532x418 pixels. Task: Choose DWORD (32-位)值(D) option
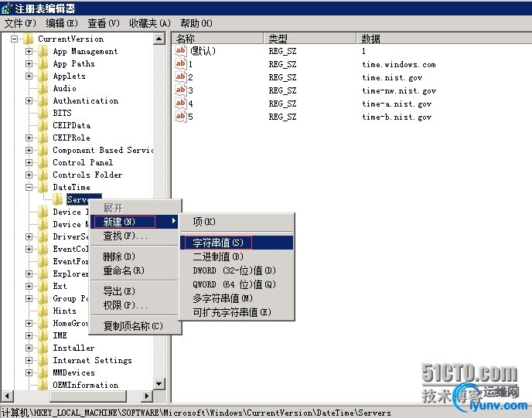[x=237, y=270]
